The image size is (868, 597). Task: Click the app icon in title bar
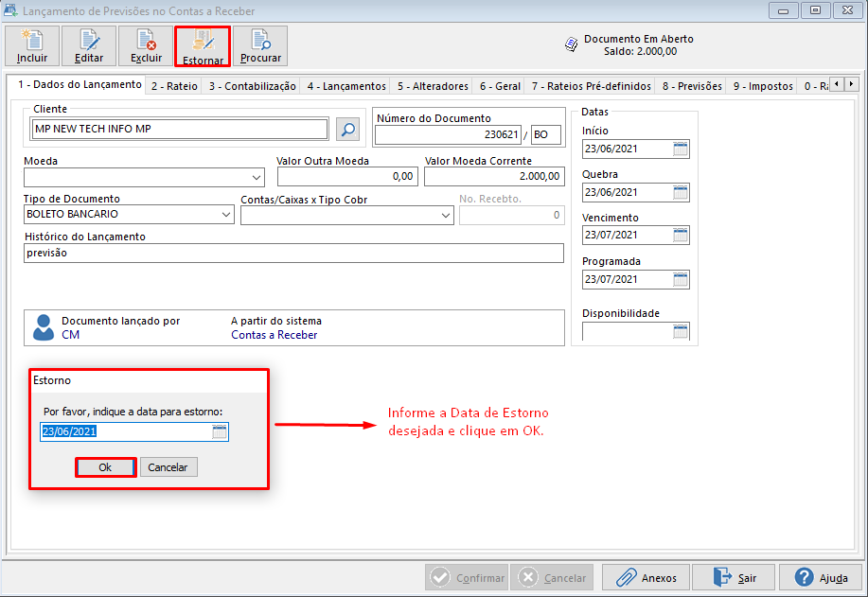(10, 10)
